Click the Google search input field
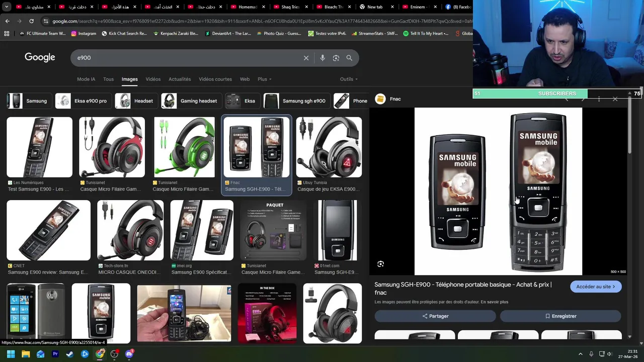This screenshot has width=644, height=362. (x=186, y=58)
